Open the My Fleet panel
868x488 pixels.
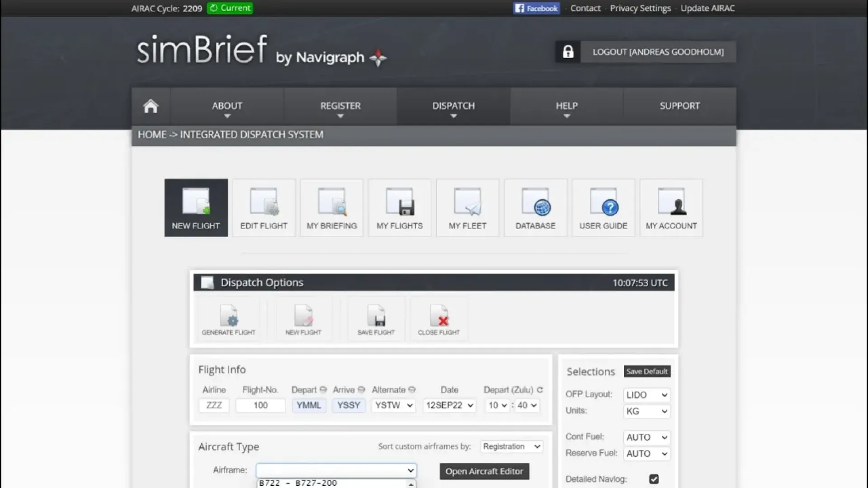point(467,207)
